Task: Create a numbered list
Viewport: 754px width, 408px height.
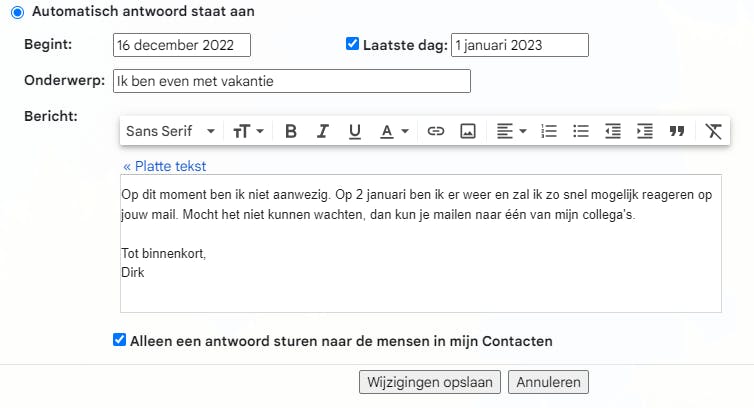Action: 548,131
